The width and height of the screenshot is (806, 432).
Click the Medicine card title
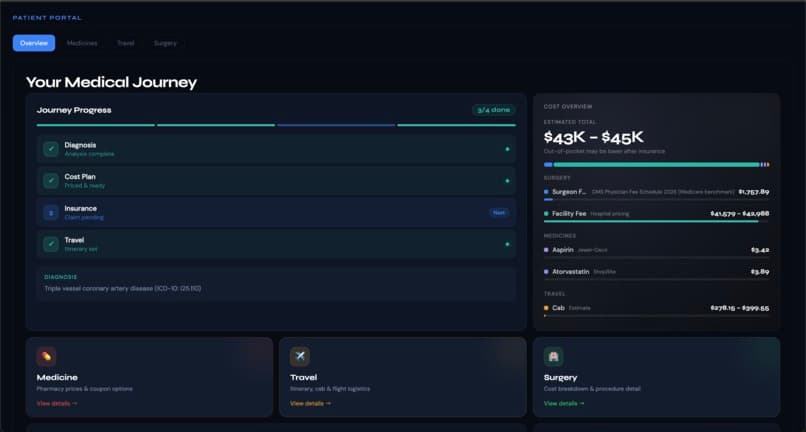57,377
